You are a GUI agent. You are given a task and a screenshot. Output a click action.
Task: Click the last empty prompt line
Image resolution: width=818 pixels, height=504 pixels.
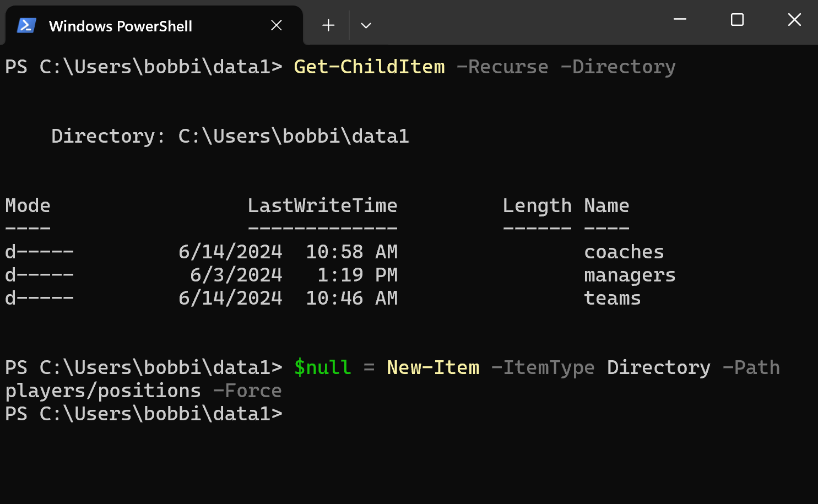(x=144, y=414)
